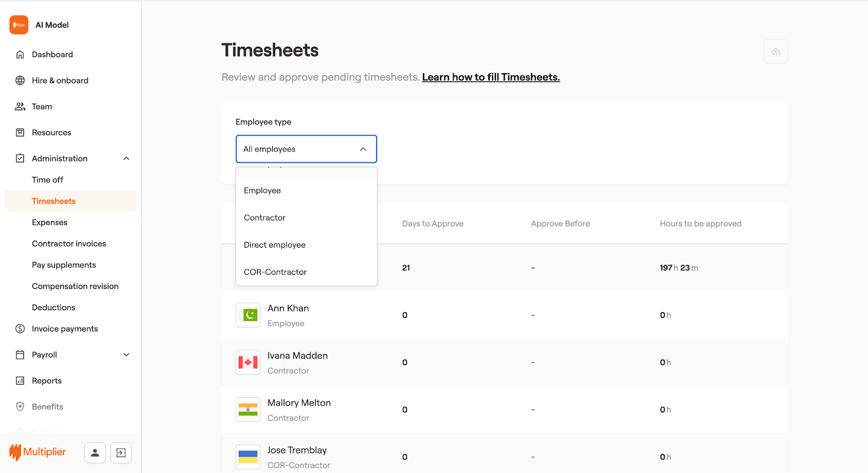Click the Invoice payments dollar icon
Image resolution: width=868 pixels, height=473 pixels.
(x=20, y=329)
